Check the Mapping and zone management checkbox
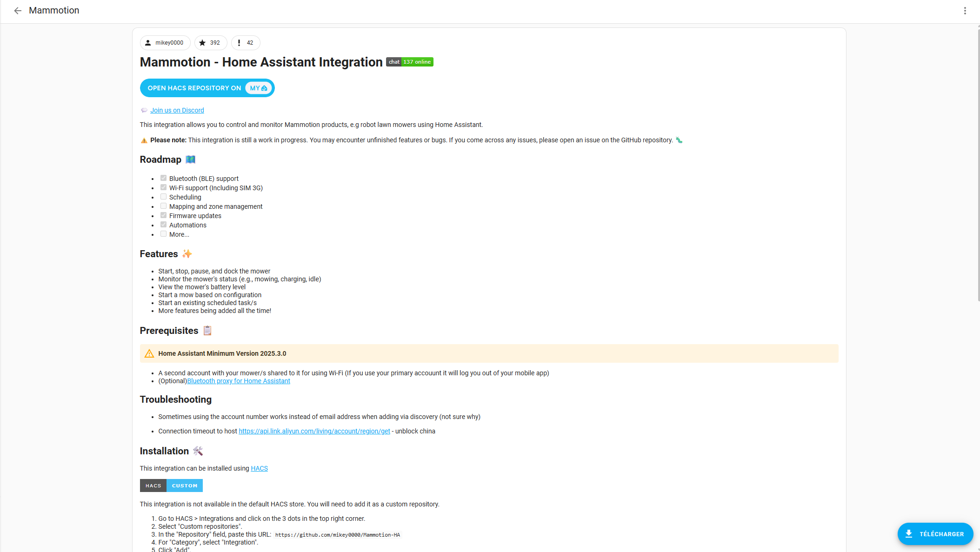This screenshot has height=552, width=980. click(163, 206)
